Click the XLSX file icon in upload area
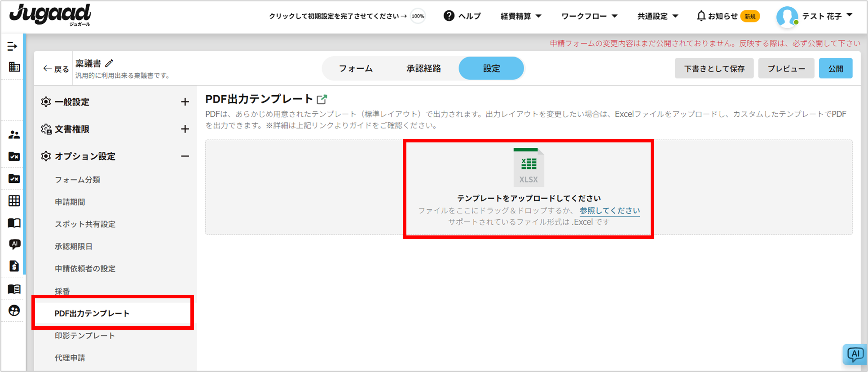The image size is (868, 372). point(529,167)
